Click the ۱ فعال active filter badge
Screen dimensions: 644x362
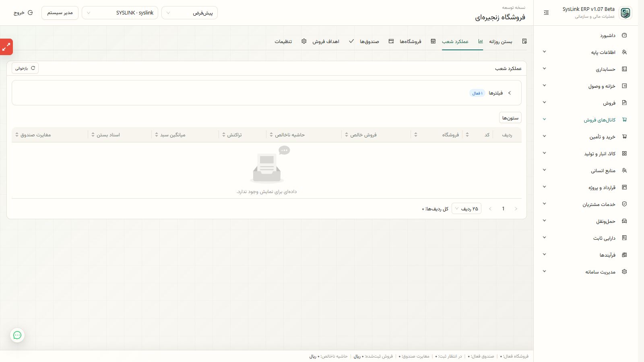[477, 93]
